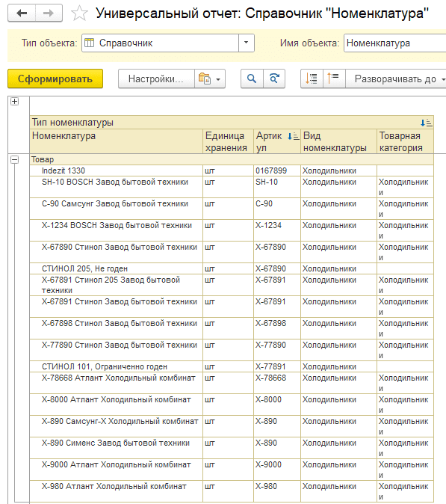The width and height of the screenshot is (446, 504).
Task: Click the back navigation arrow
Action: point(22,13)
